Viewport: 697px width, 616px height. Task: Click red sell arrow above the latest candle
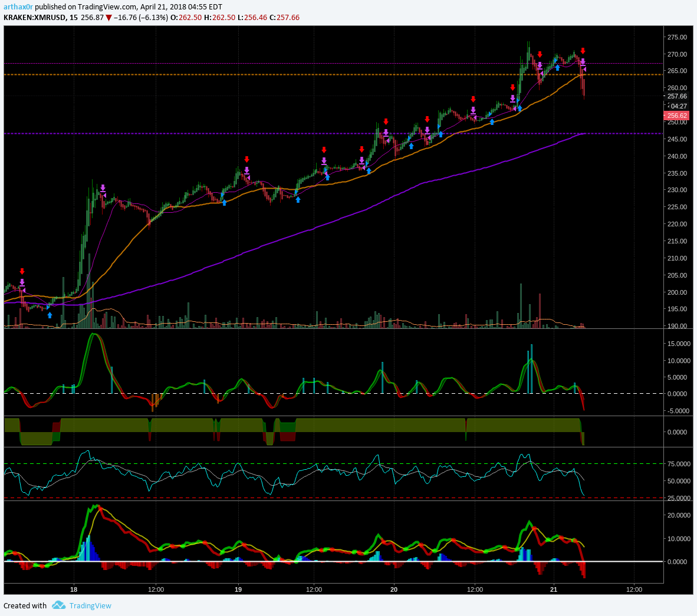(583, 51)
